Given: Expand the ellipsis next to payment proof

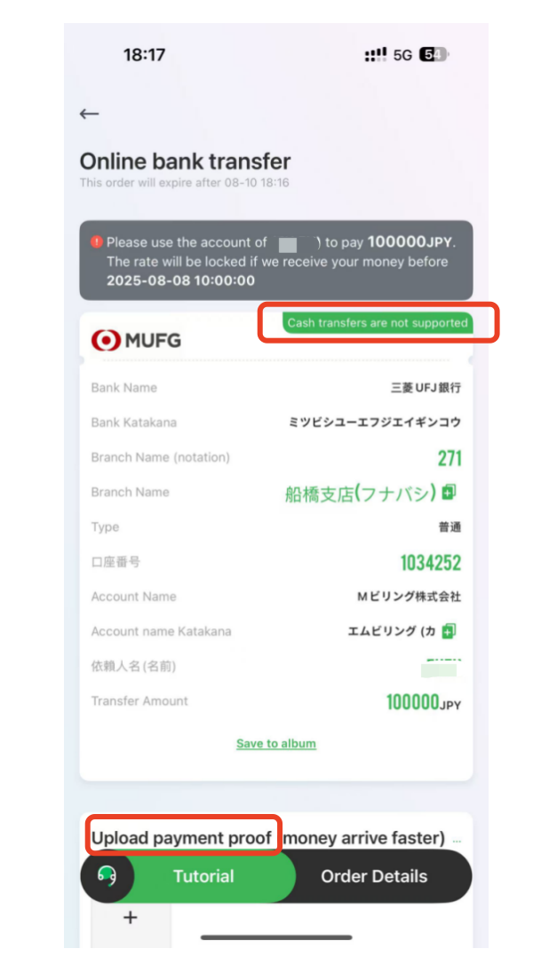Looking at the screenshot, I should click(x=456, y=840).
